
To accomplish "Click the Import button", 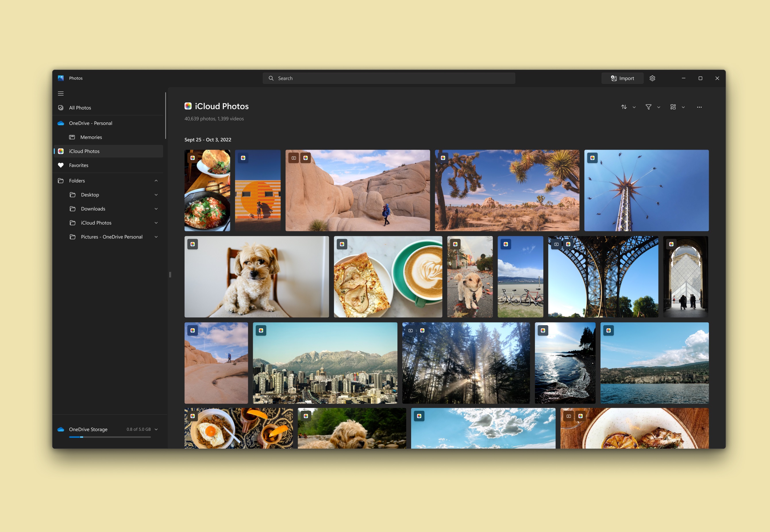I will coord(622,78).
